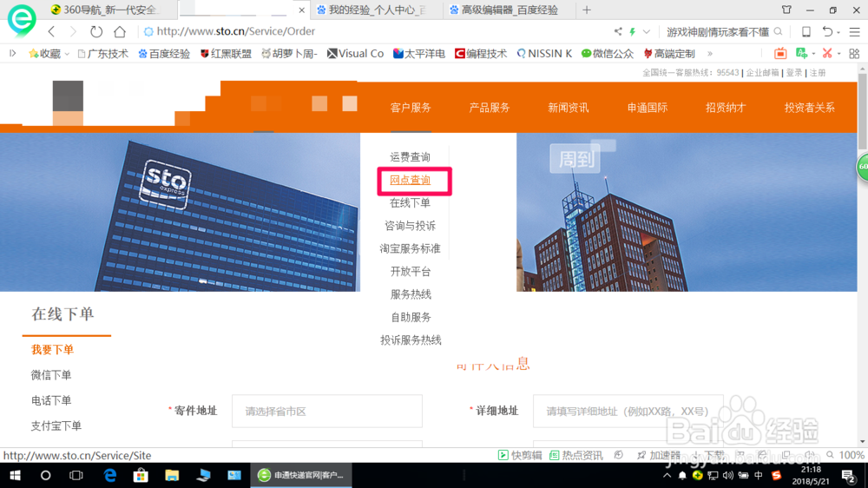Image resolution: width=868 pixels, height=488 pixels.
Task: Open the browser home page icon
Action: [120, 31]
